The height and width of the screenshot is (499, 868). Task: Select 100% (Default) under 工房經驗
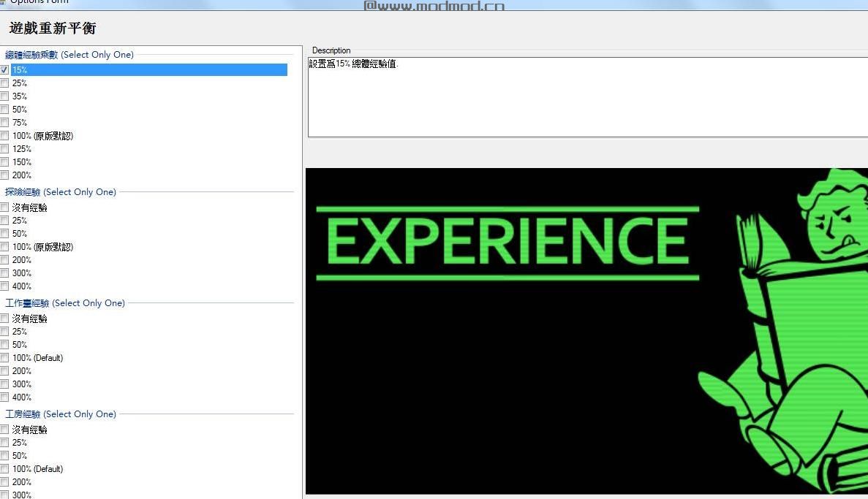point(4,469)
